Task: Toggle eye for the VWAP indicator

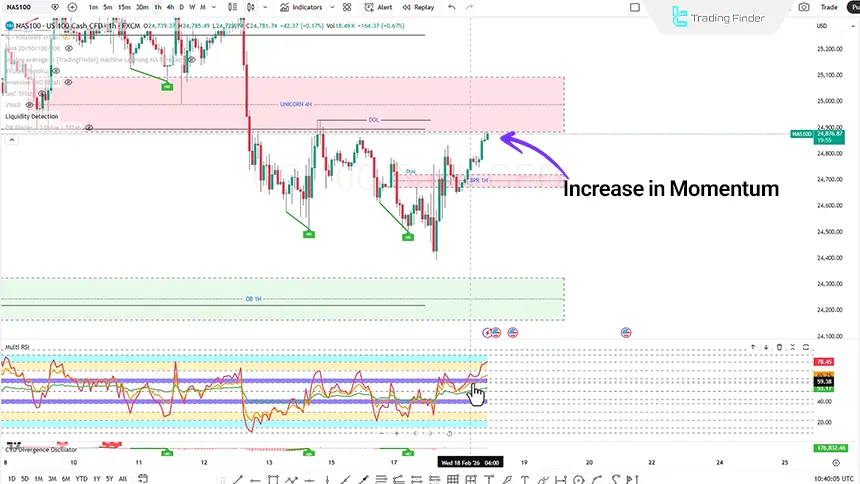Action: pos(29,105)
